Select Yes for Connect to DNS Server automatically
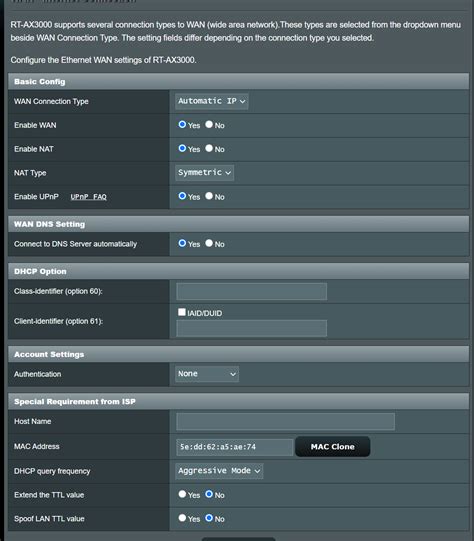This screenshot has width=474, height=541. (182, 243)
